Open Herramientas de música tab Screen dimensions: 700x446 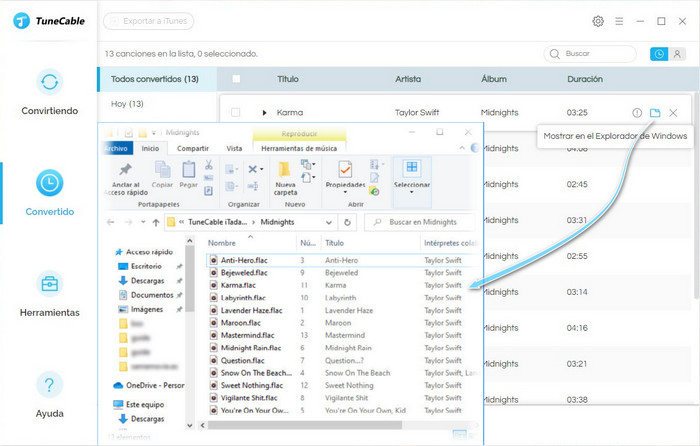[x=299, y=148]
